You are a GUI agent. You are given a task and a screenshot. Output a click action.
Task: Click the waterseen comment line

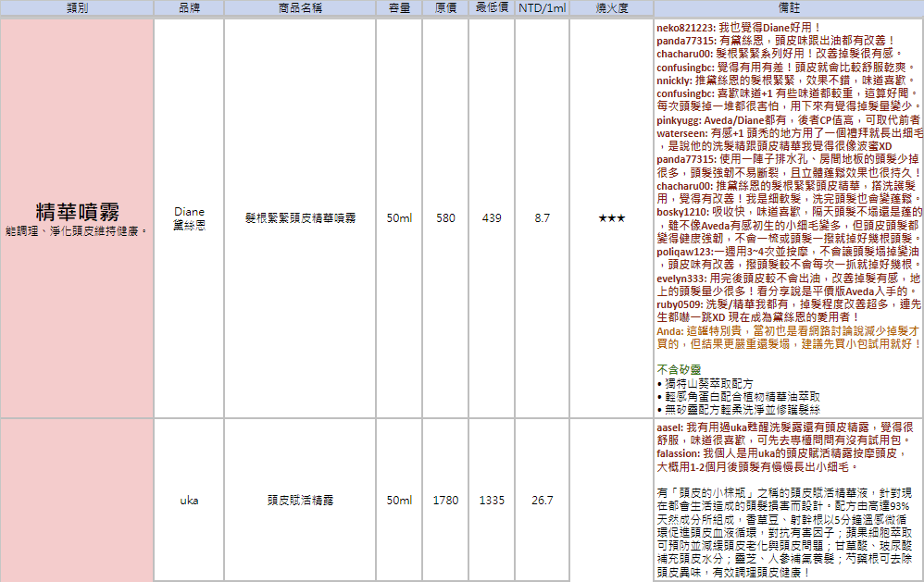790,140
